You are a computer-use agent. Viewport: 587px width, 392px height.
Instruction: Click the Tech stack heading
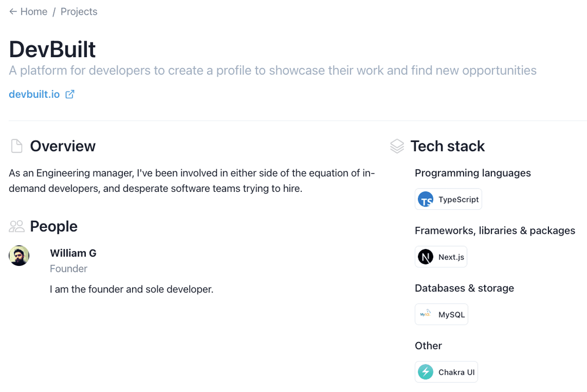click(447, 146)
